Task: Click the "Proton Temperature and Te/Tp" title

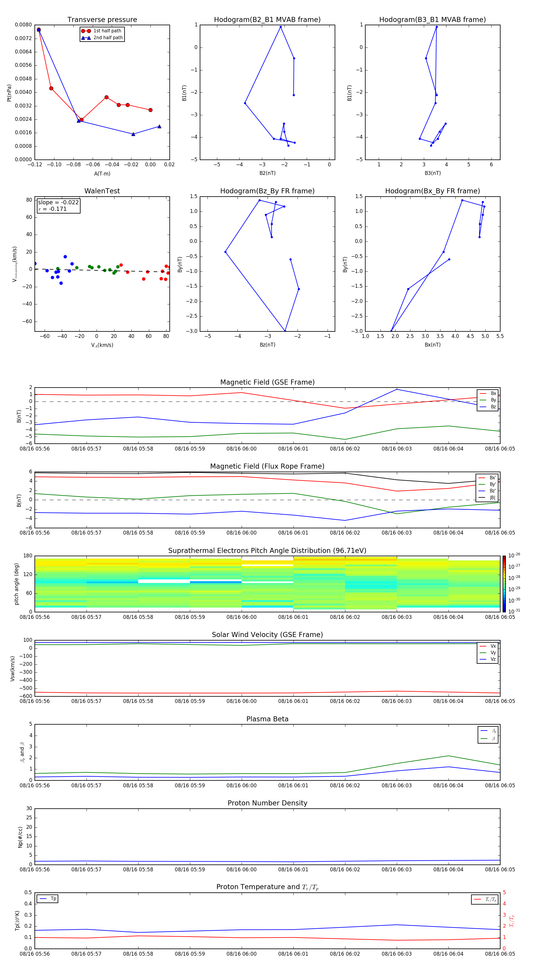Action: [267, 887]
